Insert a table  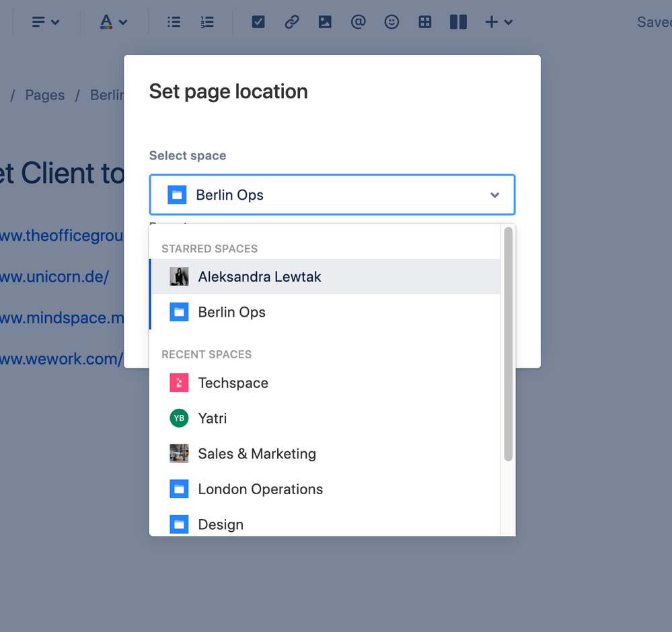point(424,22)
